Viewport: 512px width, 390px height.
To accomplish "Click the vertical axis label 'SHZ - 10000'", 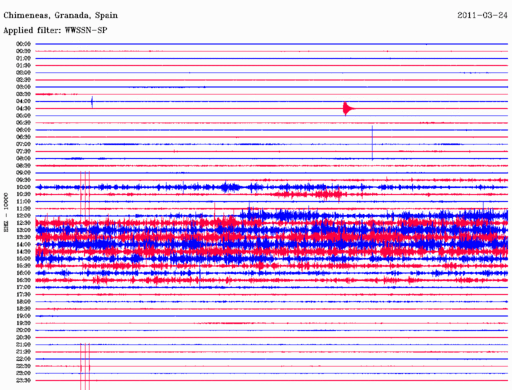I will 6,212.
